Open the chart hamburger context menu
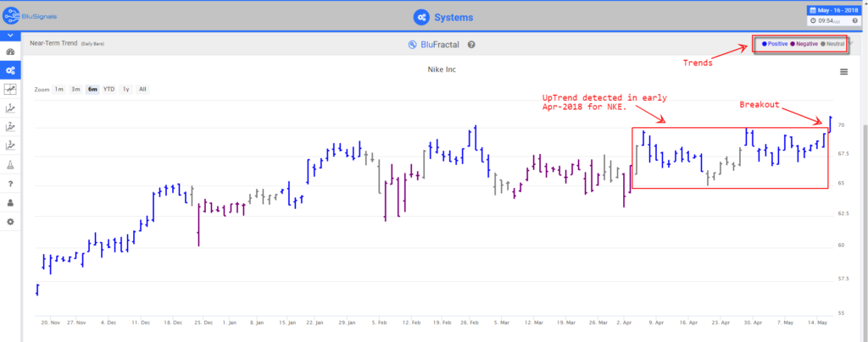 pos(843,72)
